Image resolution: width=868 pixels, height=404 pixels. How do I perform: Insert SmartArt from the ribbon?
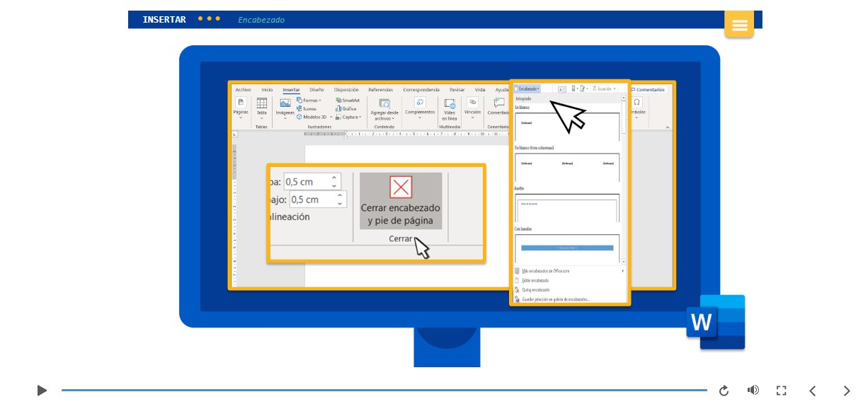(x=347, y=100)
